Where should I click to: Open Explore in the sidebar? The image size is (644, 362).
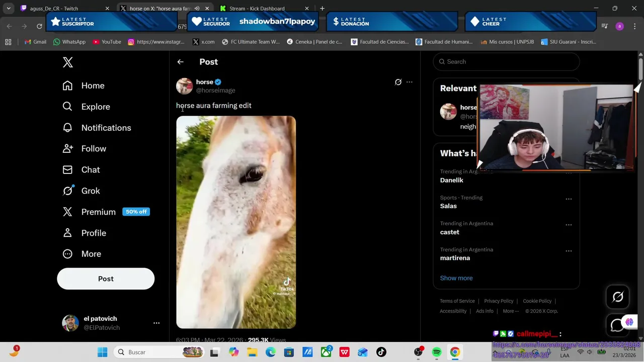[x=86, y=107]
